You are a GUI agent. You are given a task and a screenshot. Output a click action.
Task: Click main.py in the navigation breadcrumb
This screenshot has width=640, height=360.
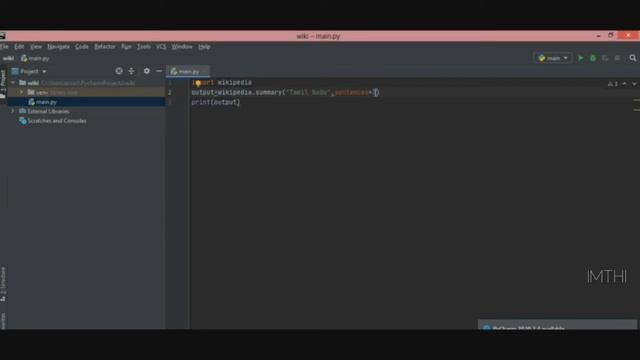click(x=35, y=58)
